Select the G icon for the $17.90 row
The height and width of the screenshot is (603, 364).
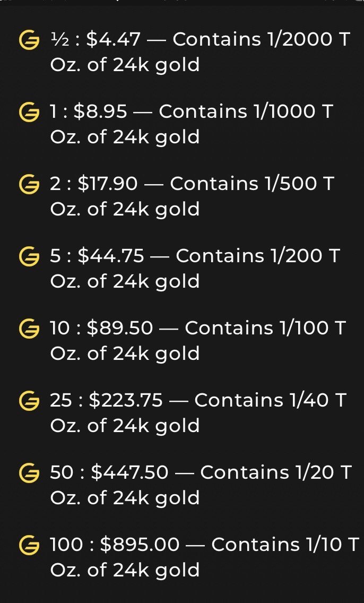coord(29,184)
